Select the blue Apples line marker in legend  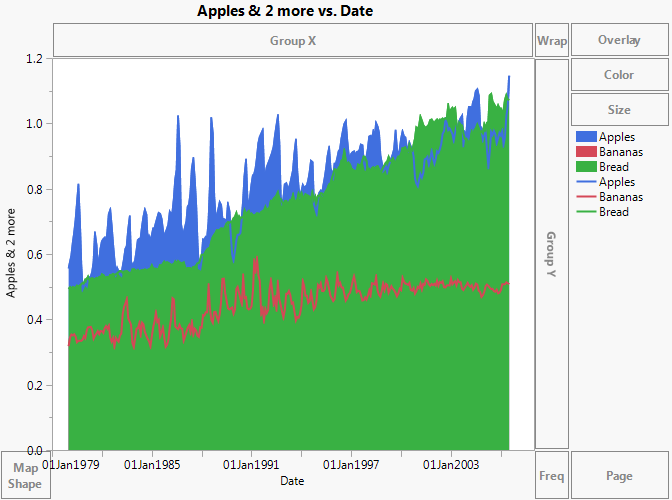point(586,182)
